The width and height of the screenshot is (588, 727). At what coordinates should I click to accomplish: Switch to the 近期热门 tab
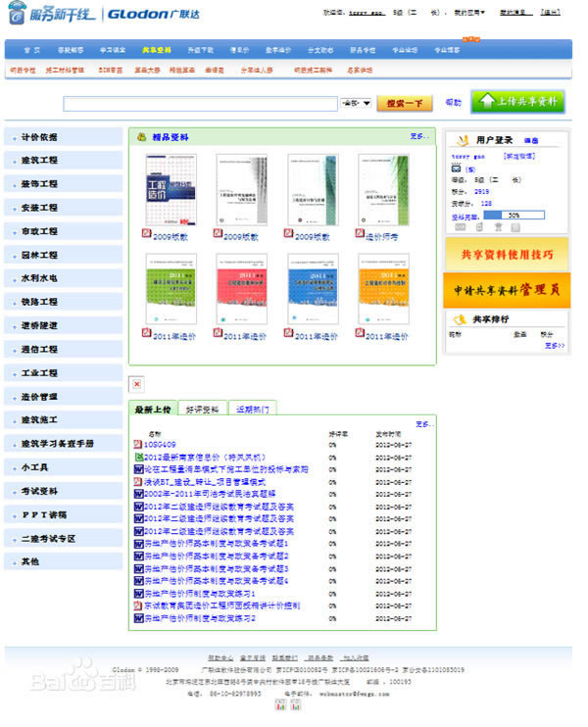point(253,410)
